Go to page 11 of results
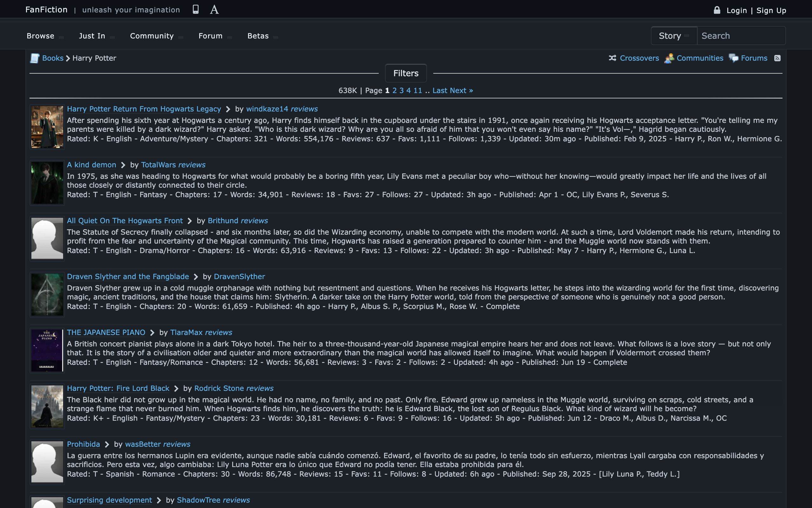This screenshot has height=508, width=812. [x=418, y=91]
